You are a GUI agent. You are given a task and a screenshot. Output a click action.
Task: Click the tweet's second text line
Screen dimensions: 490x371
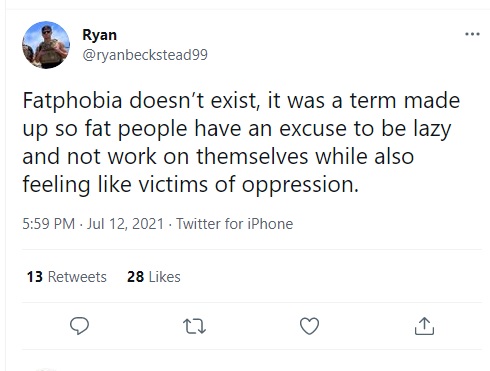pos(237,129)
